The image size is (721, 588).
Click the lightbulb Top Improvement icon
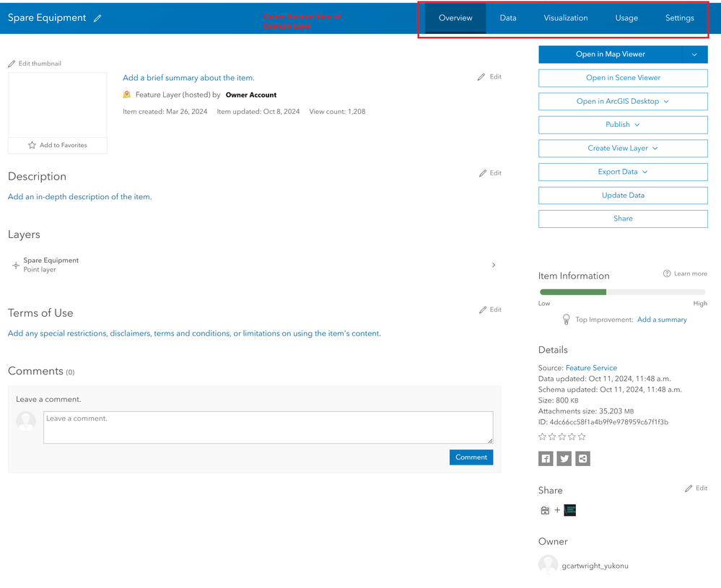[566, 320]
